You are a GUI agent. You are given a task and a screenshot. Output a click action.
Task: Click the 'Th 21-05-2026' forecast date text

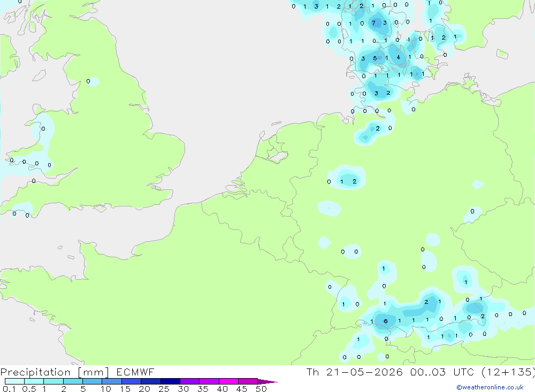[355, 372]
